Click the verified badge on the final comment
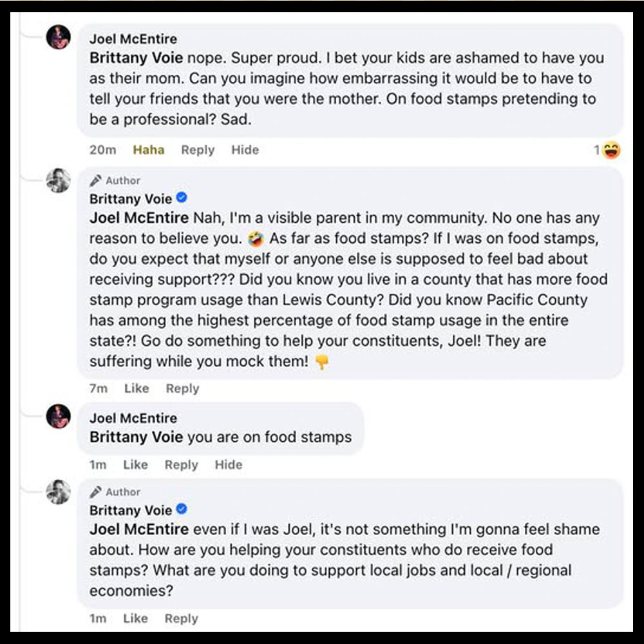 182,509
